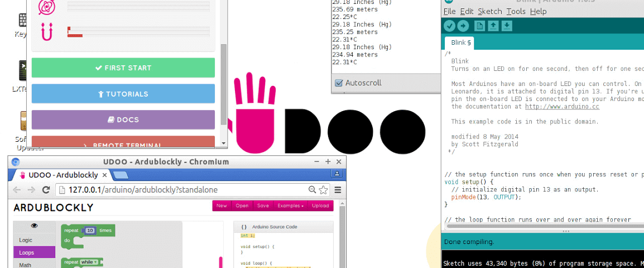
Task: Open a sketch via Arduino up-arrow icon
Action: [493, 26]
